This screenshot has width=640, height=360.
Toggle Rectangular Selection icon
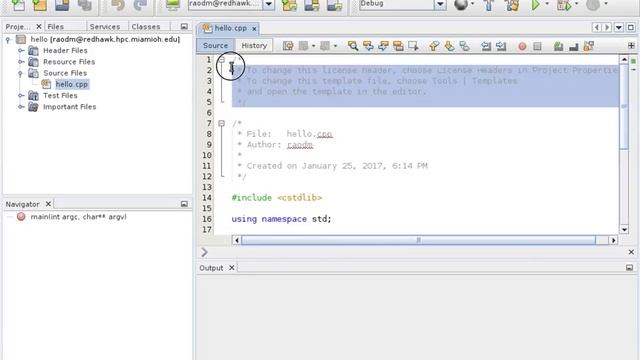[x=413, y=46]
